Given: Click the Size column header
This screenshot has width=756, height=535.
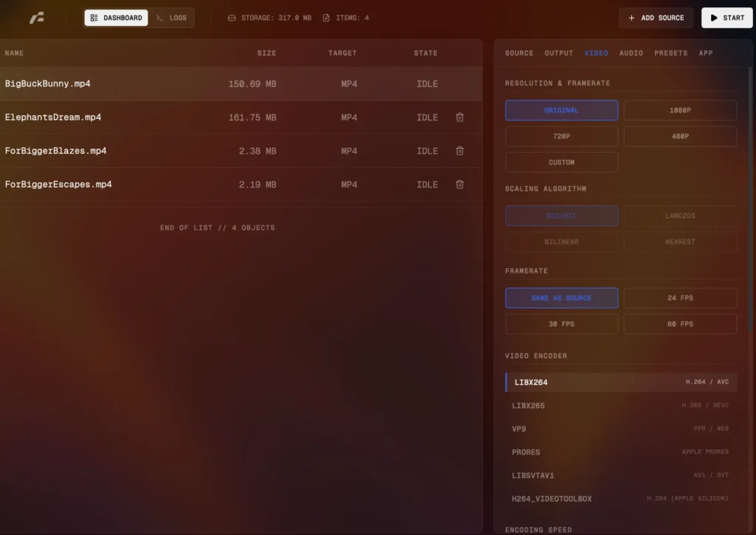Looking at the screenshot, I should click(x=267, y=53).
